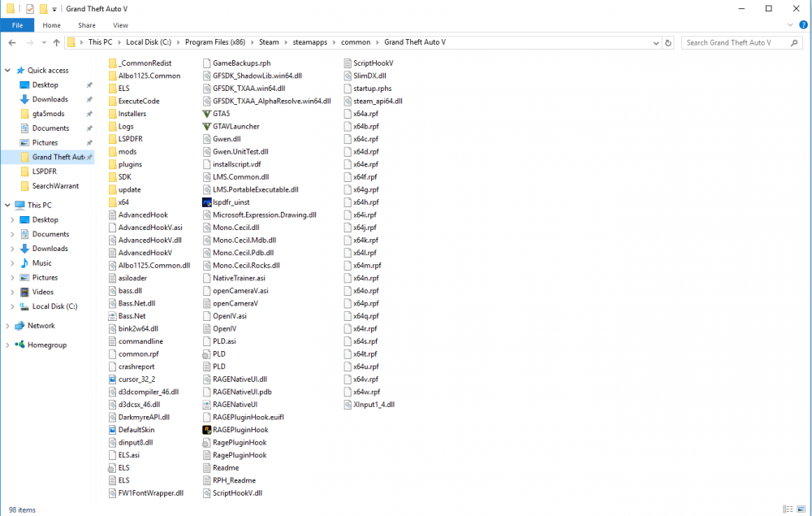Unpin Documents from Quick access
Image resolution: width=812 pixels, height=516 pixels.
pyautogui.click(x=89, y=128)
